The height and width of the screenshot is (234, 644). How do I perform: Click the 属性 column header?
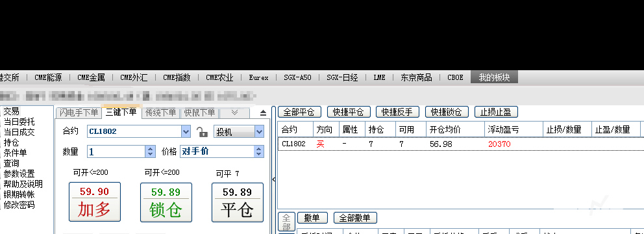(x=352, y=129)
